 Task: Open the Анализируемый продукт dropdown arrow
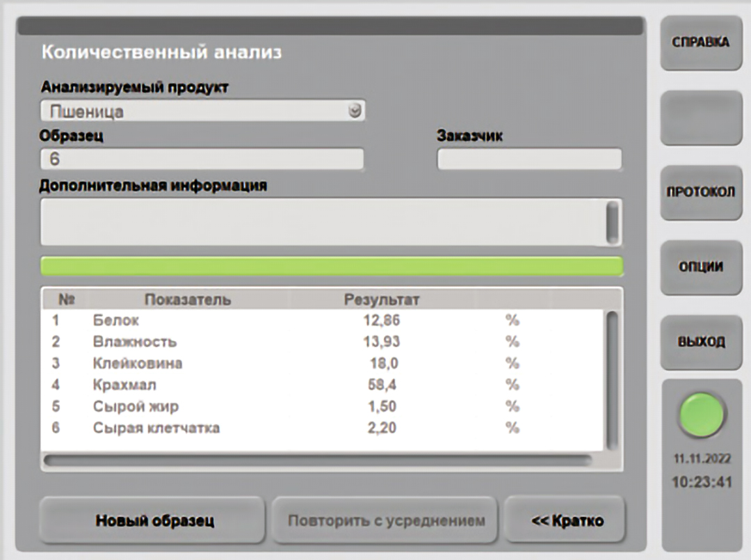[355, 111]
